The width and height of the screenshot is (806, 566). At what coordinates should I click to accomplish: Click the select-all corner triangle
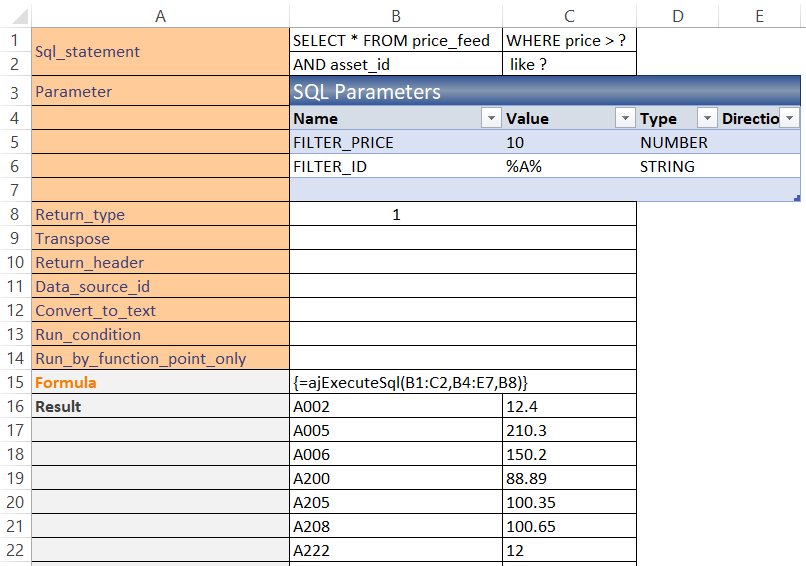tap(20, 17)
